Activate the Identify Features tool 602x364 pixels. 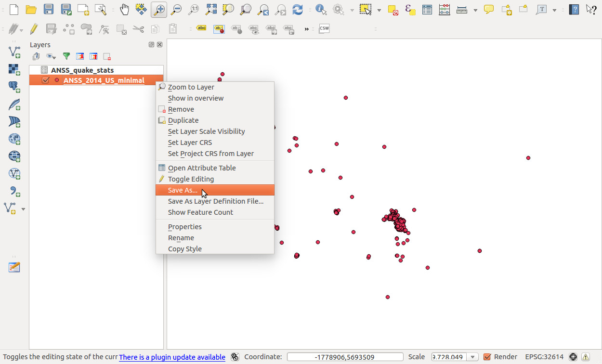(x=320, y=9)
